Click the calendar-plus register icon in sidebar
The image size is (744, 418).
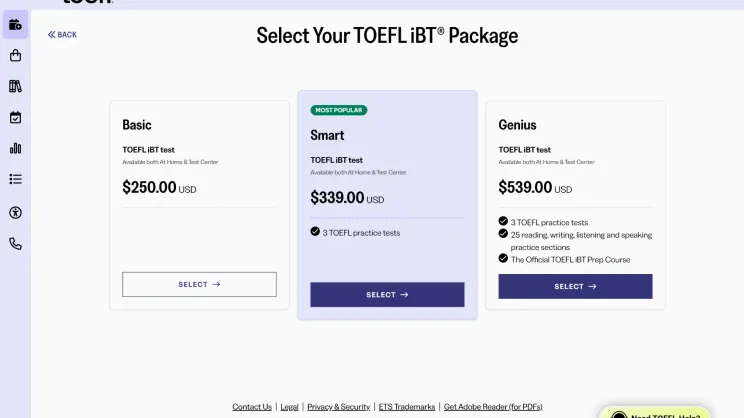pos(15,24)
